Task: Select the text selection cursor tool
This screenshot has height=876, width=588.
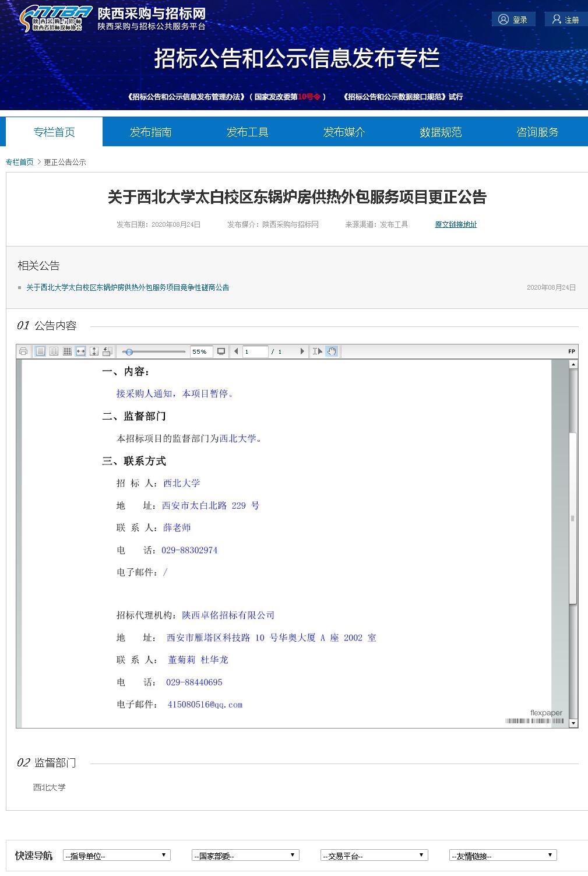Action: tap(317, 351)
